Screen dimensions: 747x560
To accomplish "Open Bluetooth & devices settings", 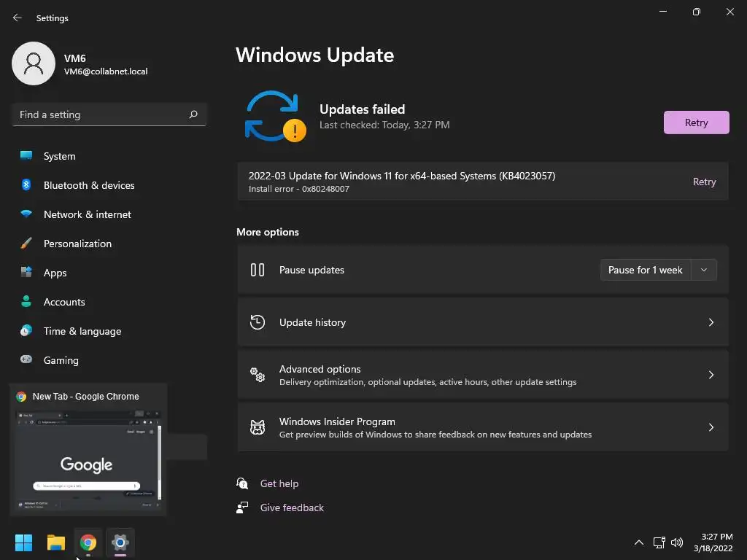I will [88, 185].
